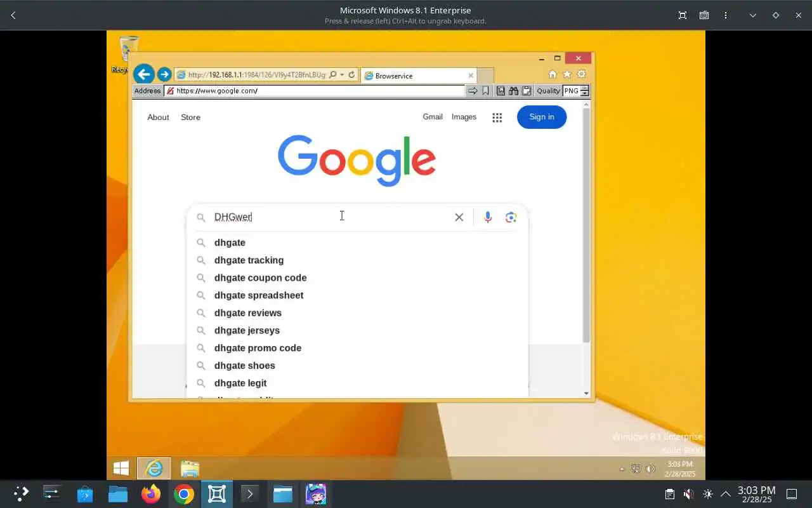Open IE tools gear icon
812x508 pixels.
582,74
